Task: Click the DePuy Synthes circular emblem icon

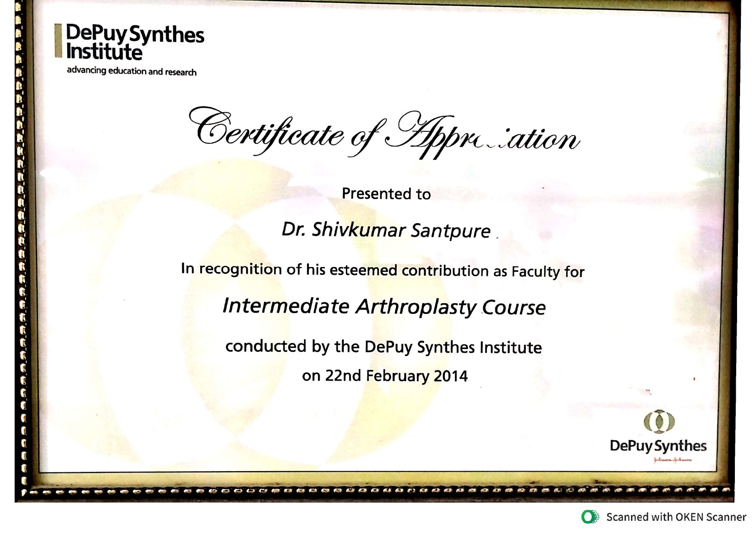Action: pyautogui.click(x=659, y=422)
